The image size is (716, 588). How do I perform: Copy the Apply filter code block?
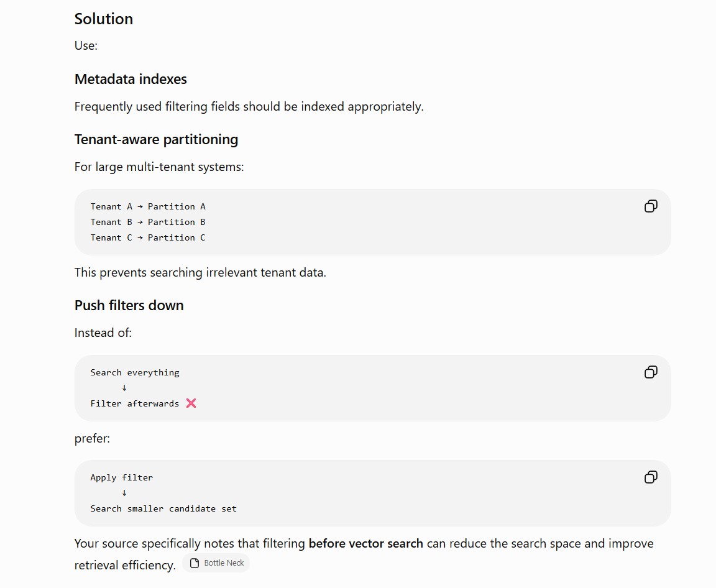tap(651, 477)
